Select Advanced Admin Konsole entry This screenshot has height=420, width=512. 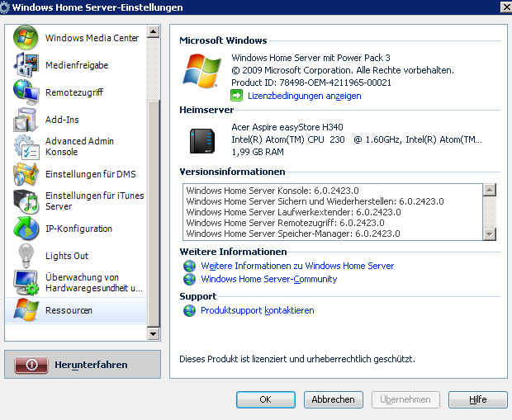(x=76, y=147)
